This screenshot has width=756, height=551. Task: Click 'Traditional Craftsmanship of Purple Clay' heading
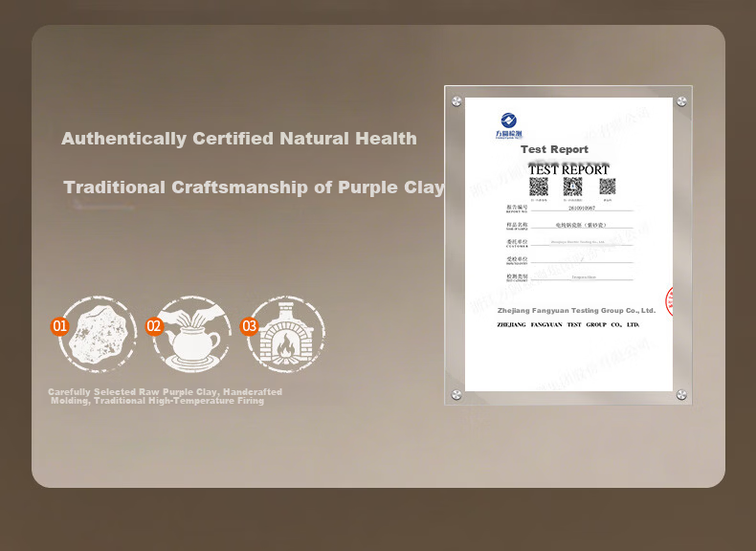point(254,187)
